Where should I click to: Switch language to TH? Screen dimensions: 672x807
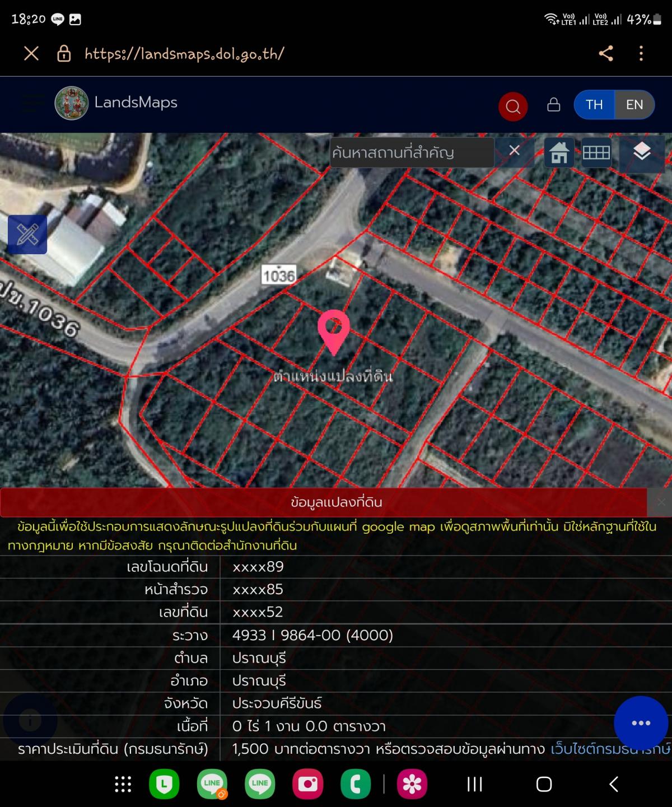594,105
